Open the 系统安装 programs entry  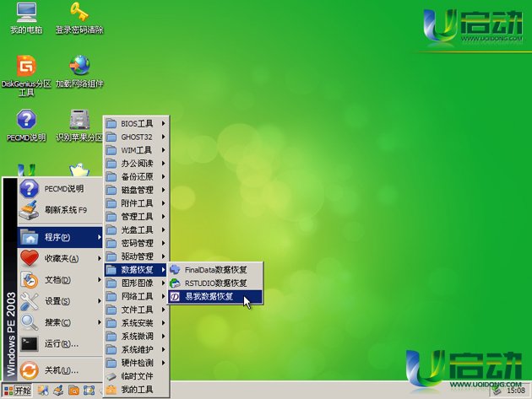[136, 323]
